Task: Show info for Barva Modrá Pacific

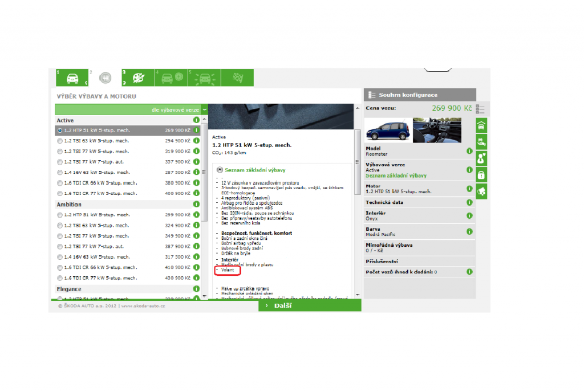Action: coord(469,231)
